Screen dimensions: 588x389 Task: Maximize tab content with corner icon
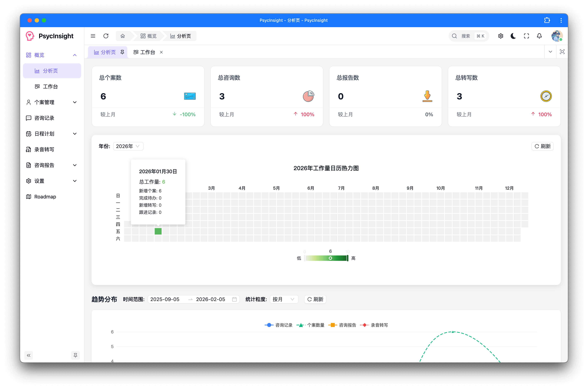pos(562,52)
